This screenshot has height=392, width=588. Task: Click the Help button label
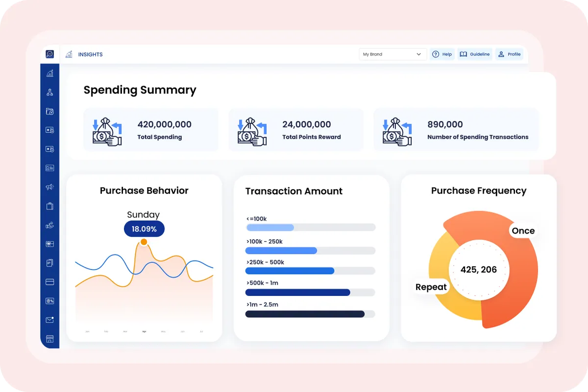pos(447,54)
